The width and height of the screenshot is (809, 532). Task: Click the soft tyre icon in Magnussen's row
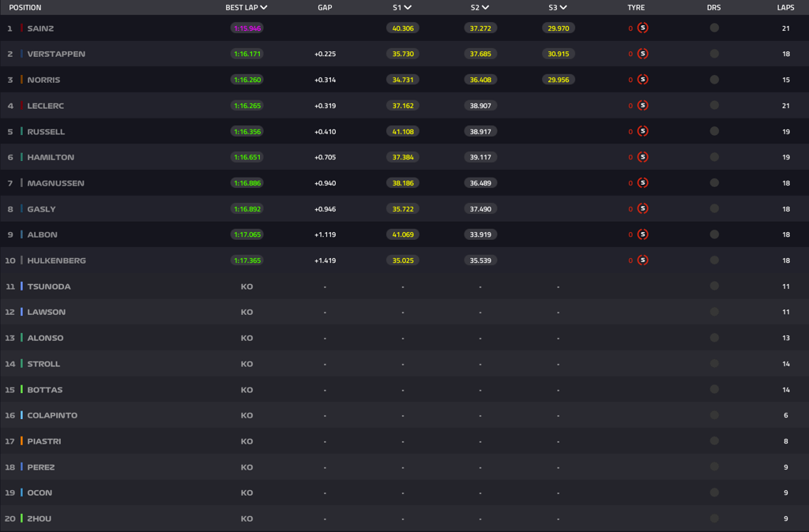pyautogui.click(x=642, y=182)
